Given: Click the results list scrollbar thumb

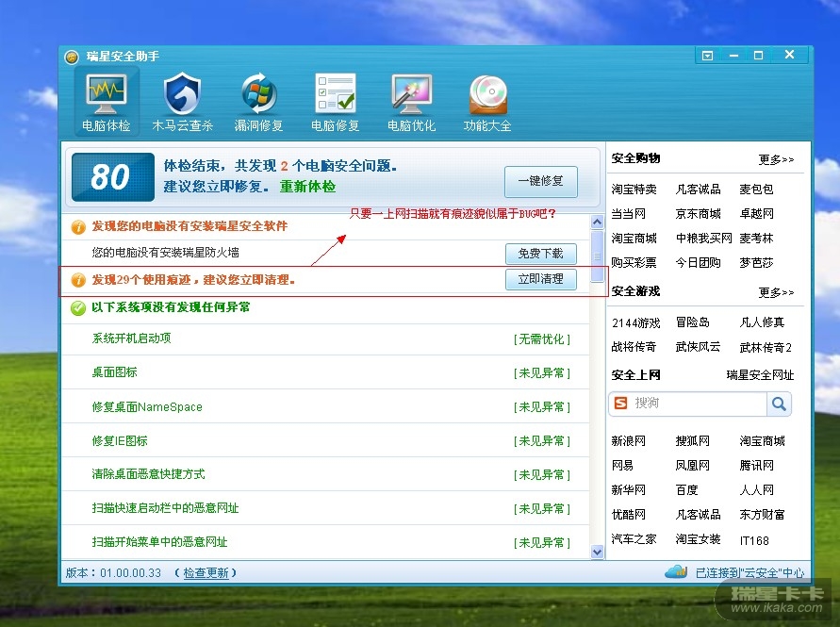Looking at the screenshot, I should point(598,256).
